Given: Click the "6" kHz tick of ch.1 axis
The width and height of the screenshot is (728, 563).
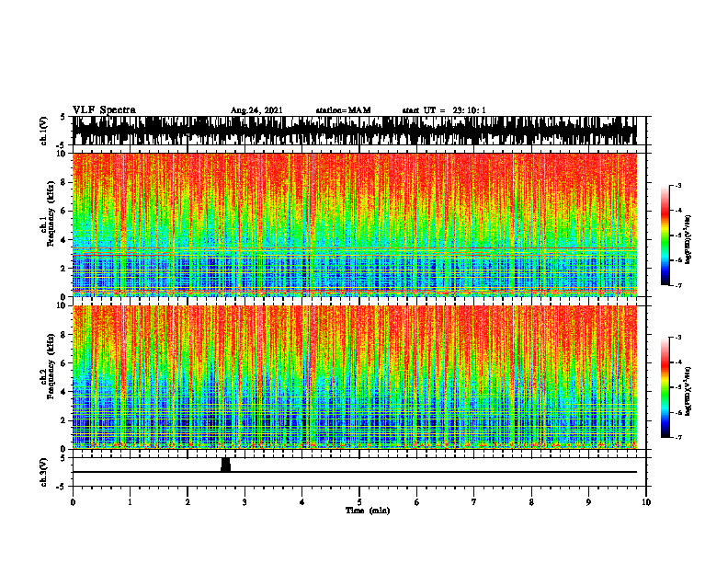Looking at the screenshot, I should point(63,211).
